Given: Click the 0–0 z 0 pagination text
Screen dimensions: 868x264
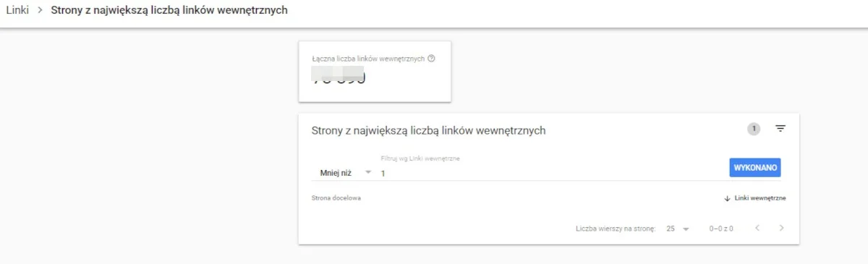Looking at the screenshot, I should click(x=721, y=229).
